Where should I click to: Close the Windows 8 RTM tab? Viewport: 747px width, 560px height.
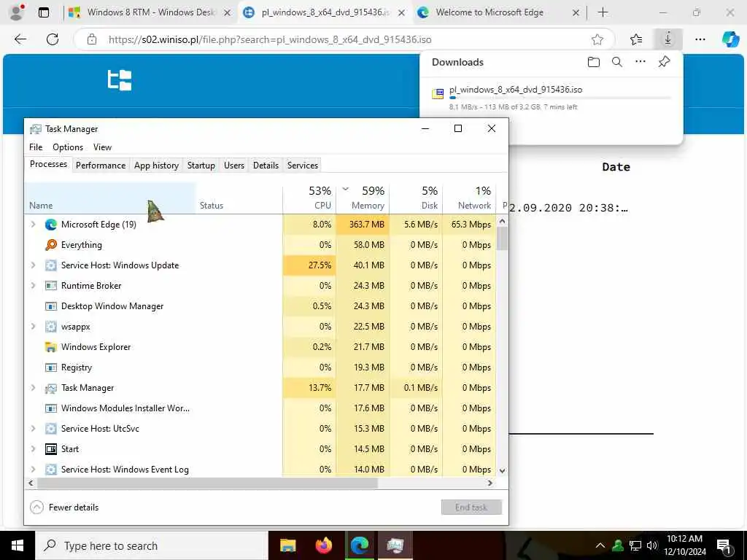coord(228,13)
